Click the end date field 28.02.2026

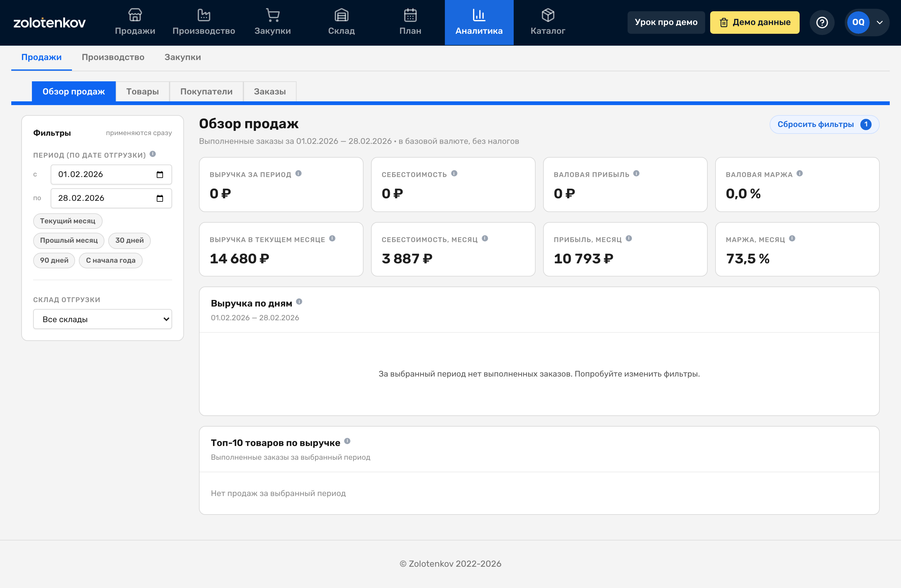(x=111, y=198)
